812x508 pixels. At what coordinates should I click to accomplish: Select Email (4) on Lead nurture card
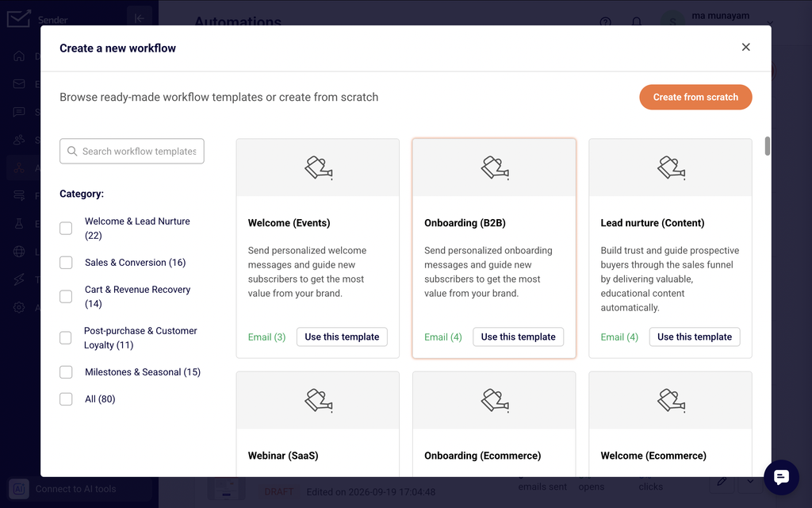point(619,337)
